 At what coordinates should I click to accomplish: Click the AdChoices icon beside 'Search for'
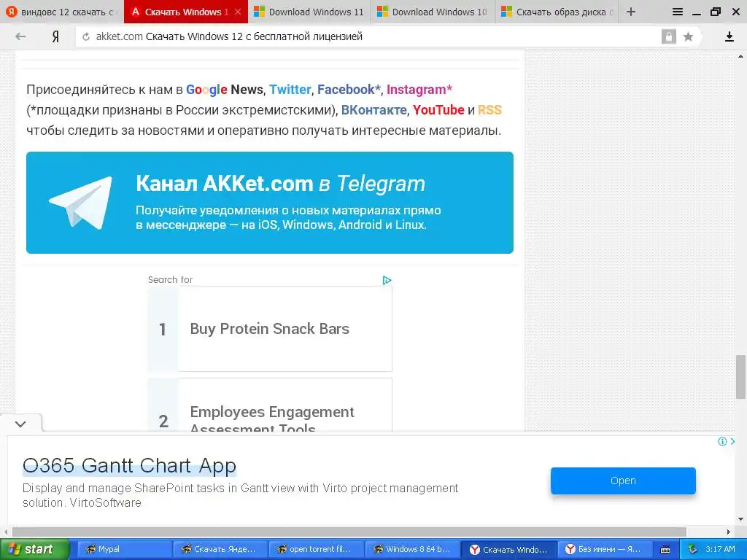point(387,280)
